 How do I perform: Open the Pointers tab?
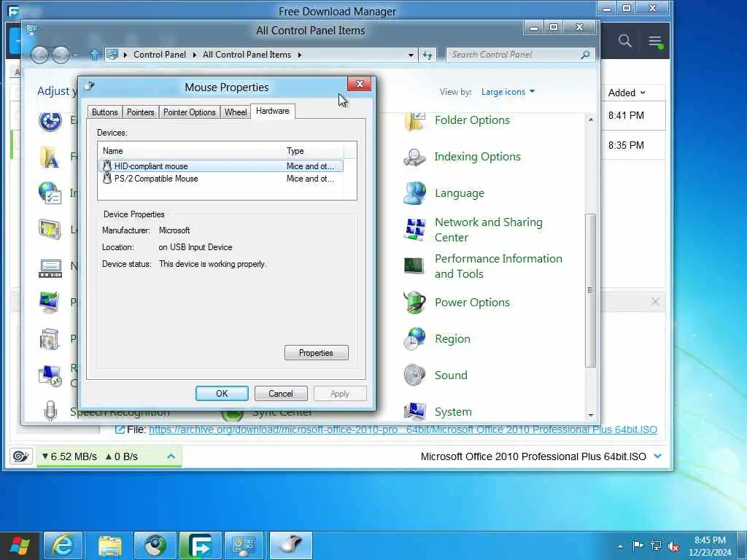pos(141,112)
